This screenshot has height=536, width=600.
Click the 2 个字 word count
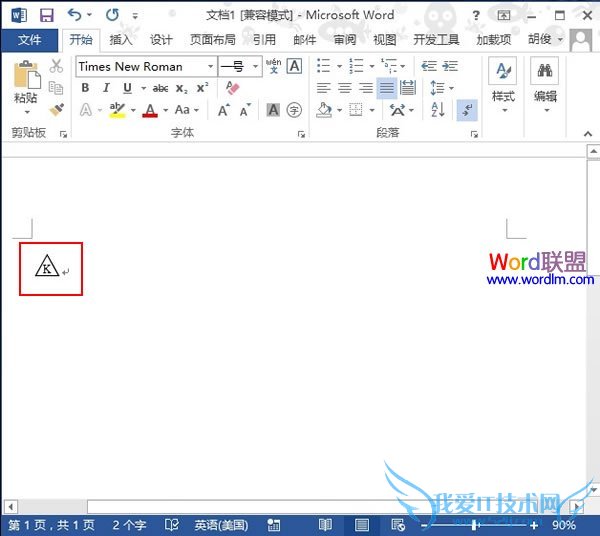pyautogui.click(x=129, y=525)
